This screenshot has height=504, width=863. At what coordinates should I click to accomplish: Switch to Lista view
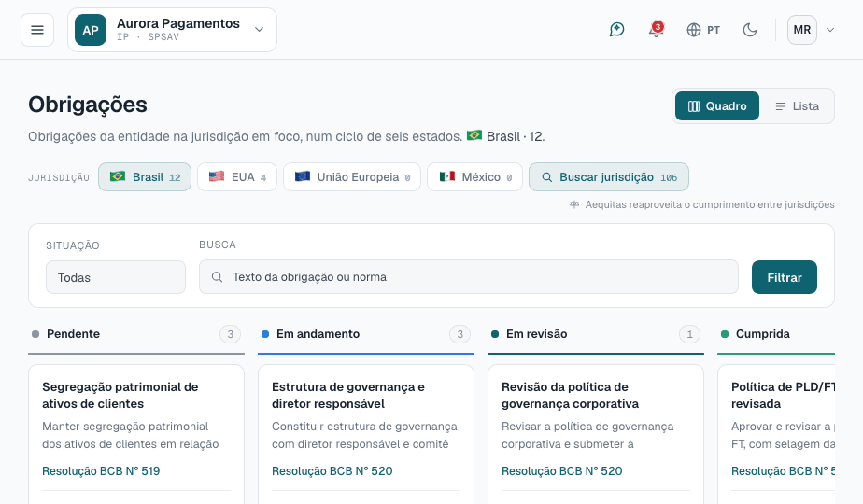coord(797,106)
